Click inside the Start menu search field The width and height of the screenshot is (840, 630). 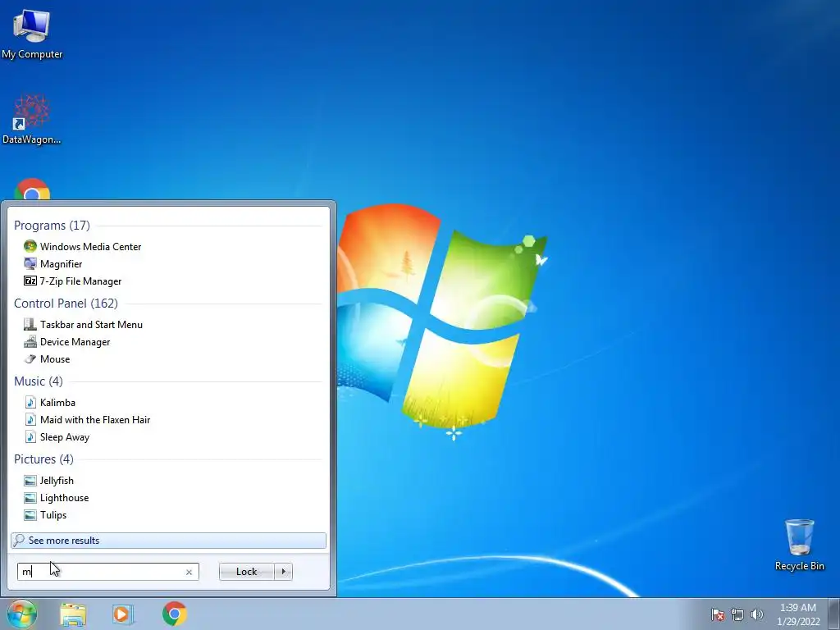(107, 572)
